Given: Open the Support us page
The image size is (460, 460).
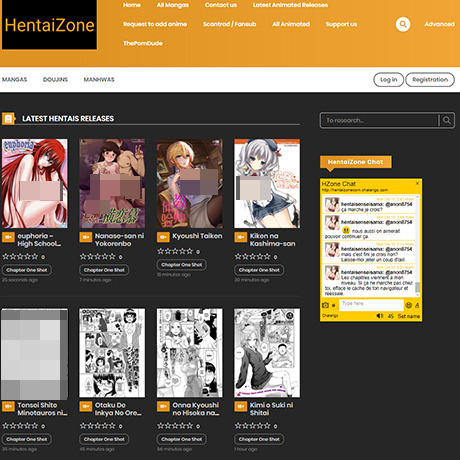Looking at the screenshot, I should 341,24.
